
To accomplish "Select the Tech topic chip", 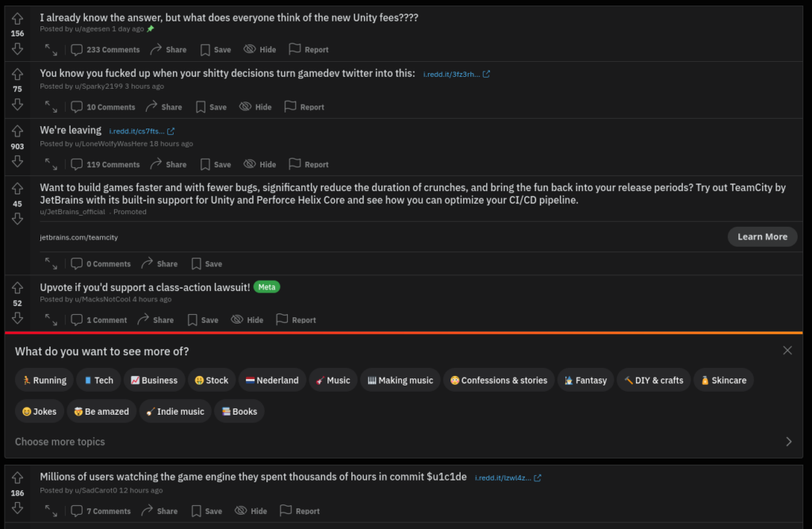I will click(98, 380).
